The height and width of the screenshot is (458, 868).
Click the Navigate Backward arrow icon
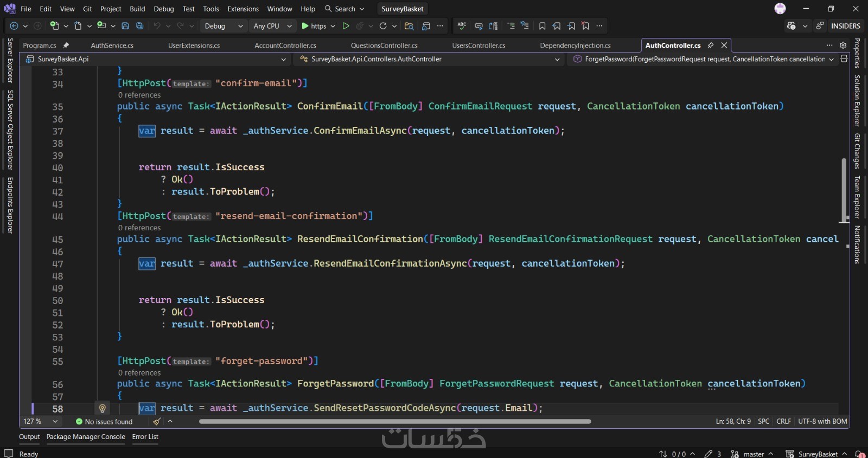point(14,25)
